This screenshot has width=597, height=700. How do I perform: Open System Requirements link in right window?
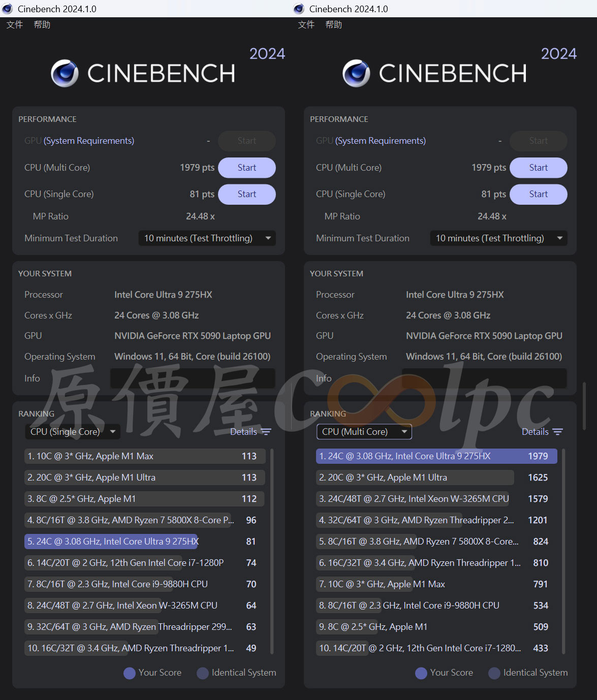click(381, 141)
